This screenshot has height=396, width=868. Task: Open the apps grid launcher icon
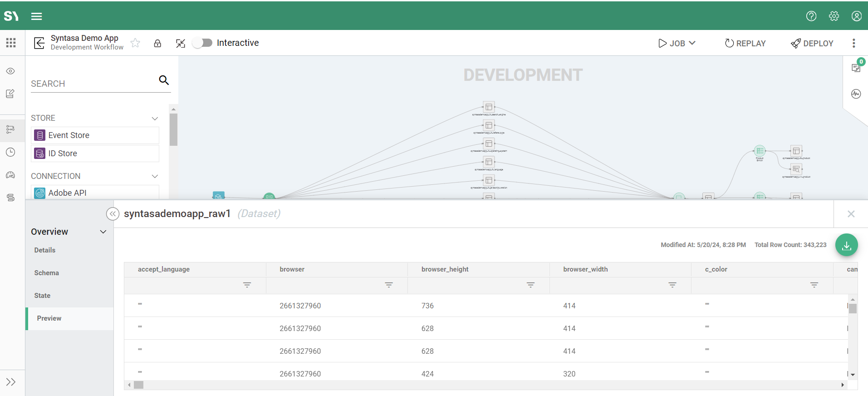click(11, 43)
